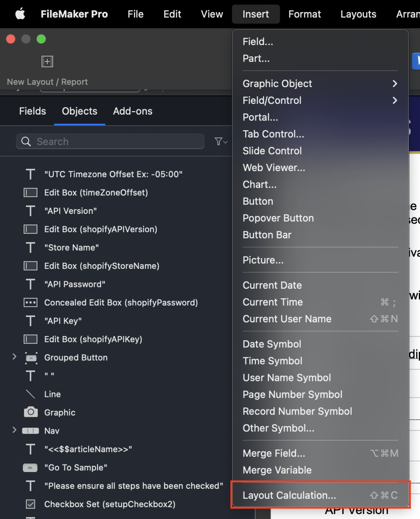Image resolution: width=420 pixels, height=519 pixels.
Task: Choose Layout Calculation... menu item
Action: [x=320, y=495]
